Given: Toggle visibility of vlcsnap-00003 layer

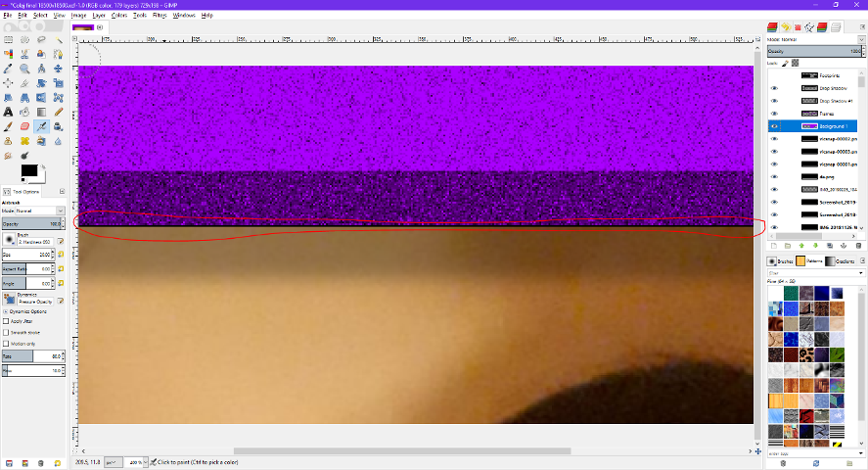Looking at the screenshot, I should [774, 152].
